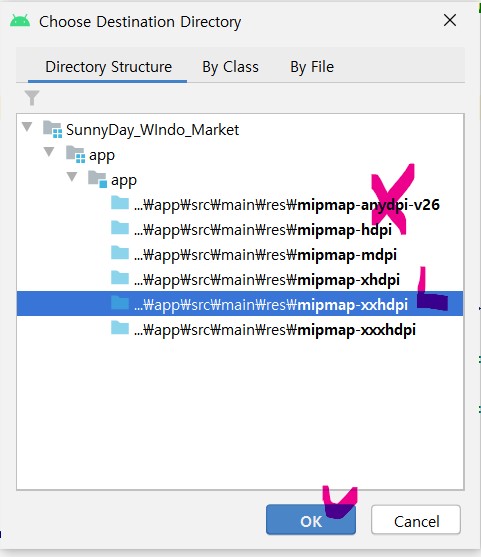
Task: Open the By Class tab
Action: [230, 67]
